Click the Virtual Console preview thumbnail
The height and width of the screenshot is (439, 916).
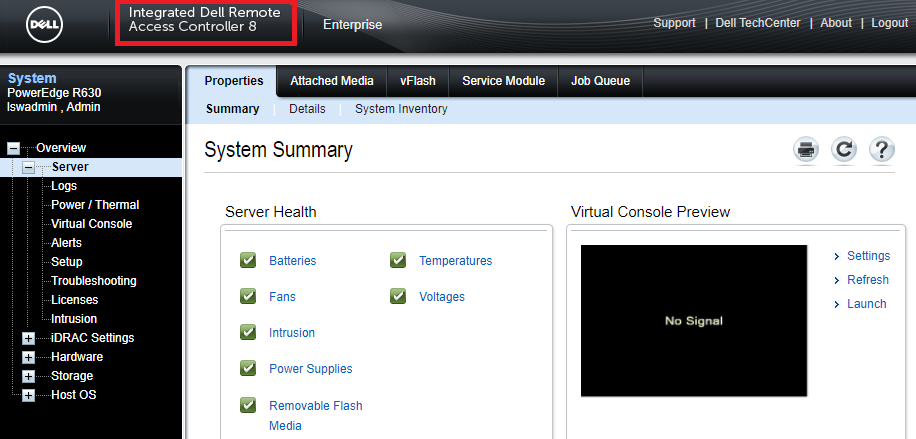click(693, 320)
